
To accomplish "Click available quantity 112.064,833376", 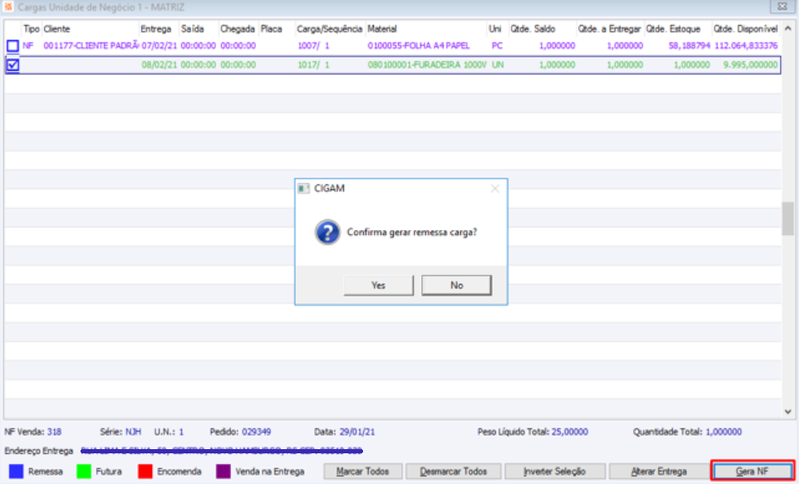I will click(746, 46).
